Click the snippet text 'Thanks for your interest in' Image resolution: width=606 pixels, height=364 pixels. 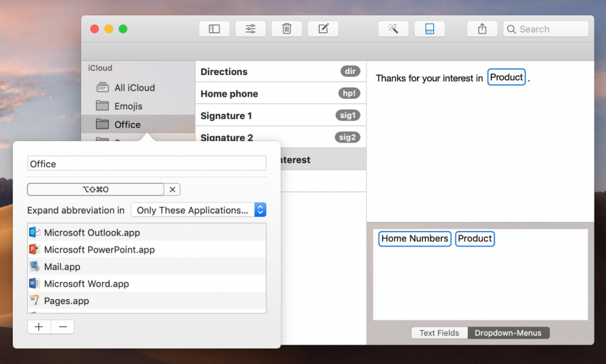coord(430,79)
